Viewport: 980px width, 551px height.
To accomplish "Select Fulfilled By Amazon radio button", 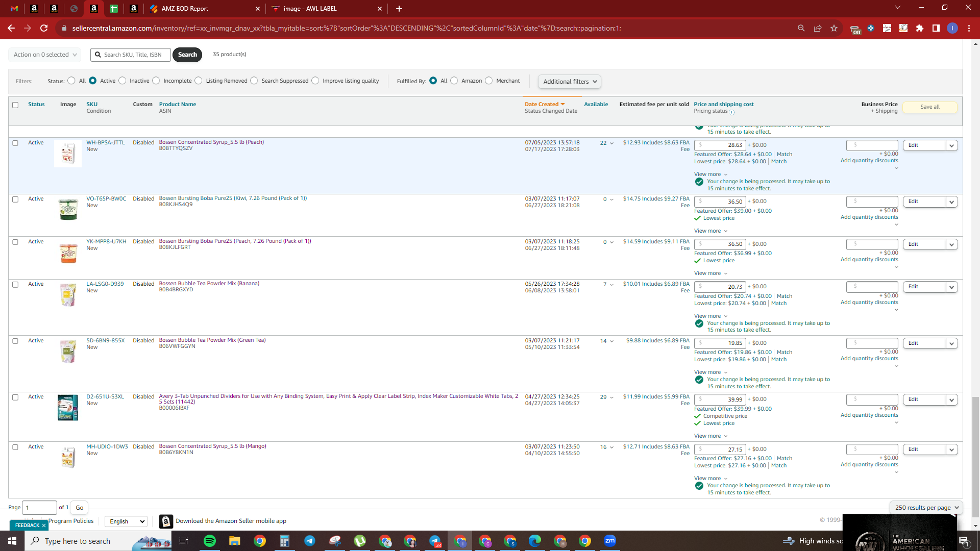I will pos(454,81).
